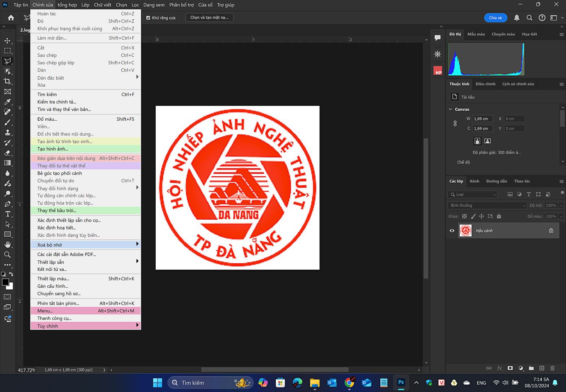566x392 pixels.
Task: Click the background color swatch
Action: click(x=11, y=287)
